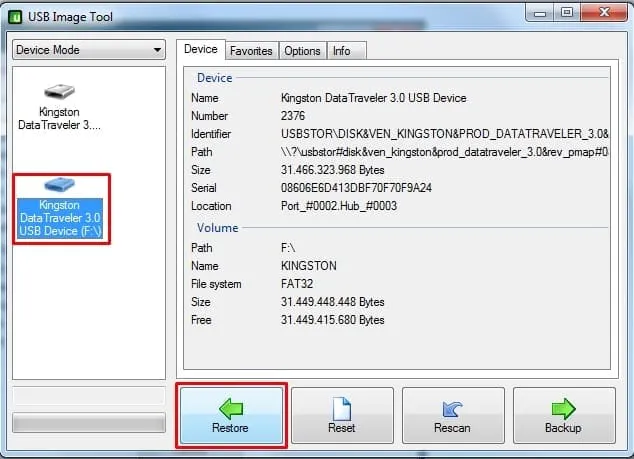Click the Restore button label
634x459 pixels.
click(230, 428)
